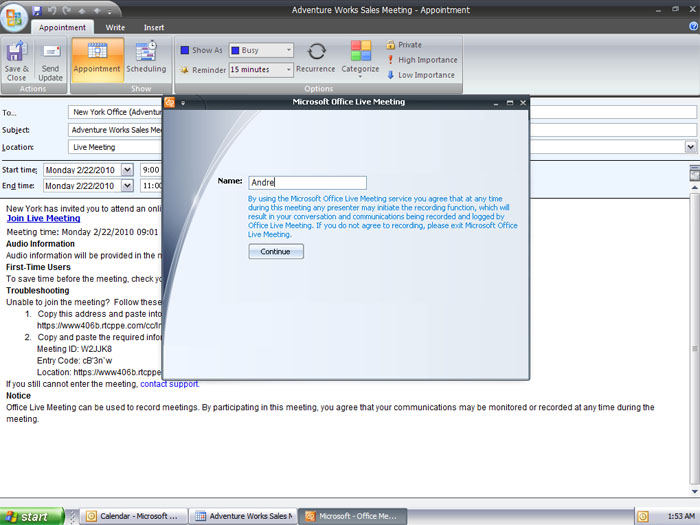Click the Troubleshooting heading
Viewport: 700px width, 525px height.
(38, 291)
